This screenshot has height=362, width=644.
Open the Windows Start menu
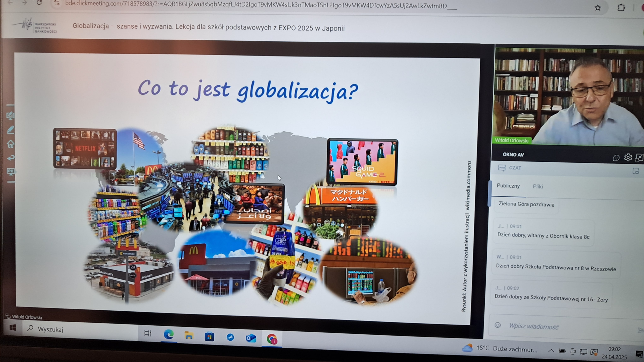tap(12, 327)
